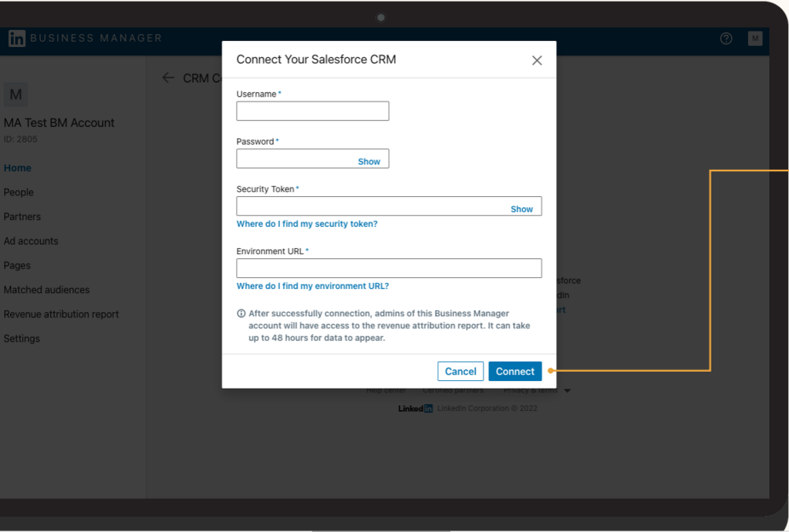Click the LinkedIn logo in the page footer
Screen dimensions: 789x532
click(x=415, y=408)
